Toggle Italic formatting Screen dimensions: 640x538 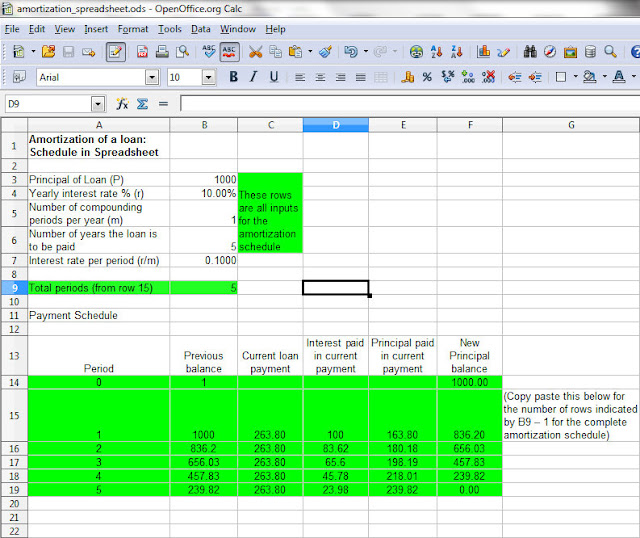[253, 77]
